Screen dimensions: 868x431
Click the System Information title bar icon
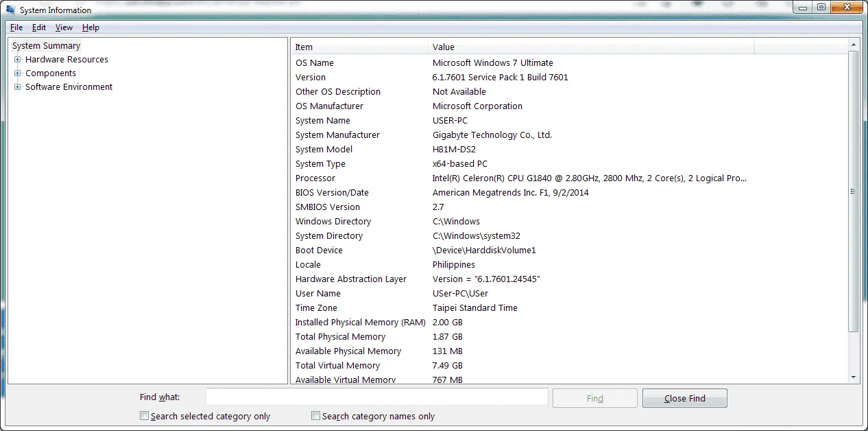11,10
